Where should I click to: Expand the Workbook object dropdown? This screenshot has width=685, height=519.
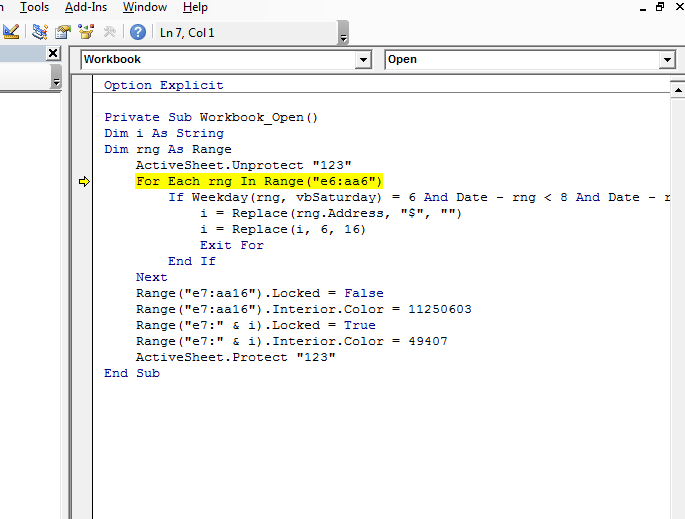click(x=363, y=60)
